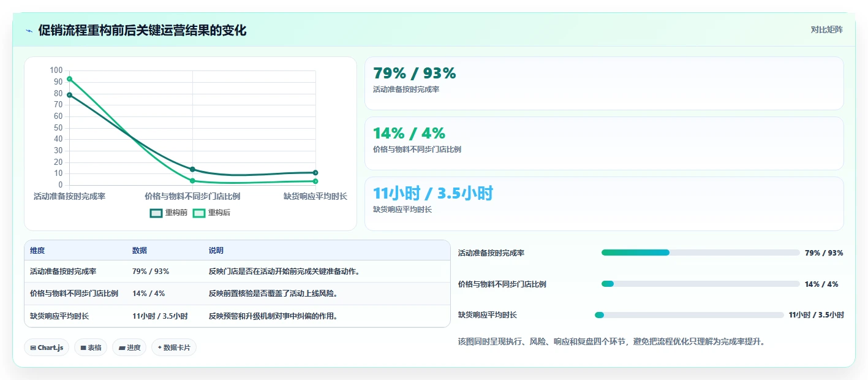The height and width of the screenshot is (380, 868).
Task: Click the lightning icon beside the title
Action: (x=29, y=31)
